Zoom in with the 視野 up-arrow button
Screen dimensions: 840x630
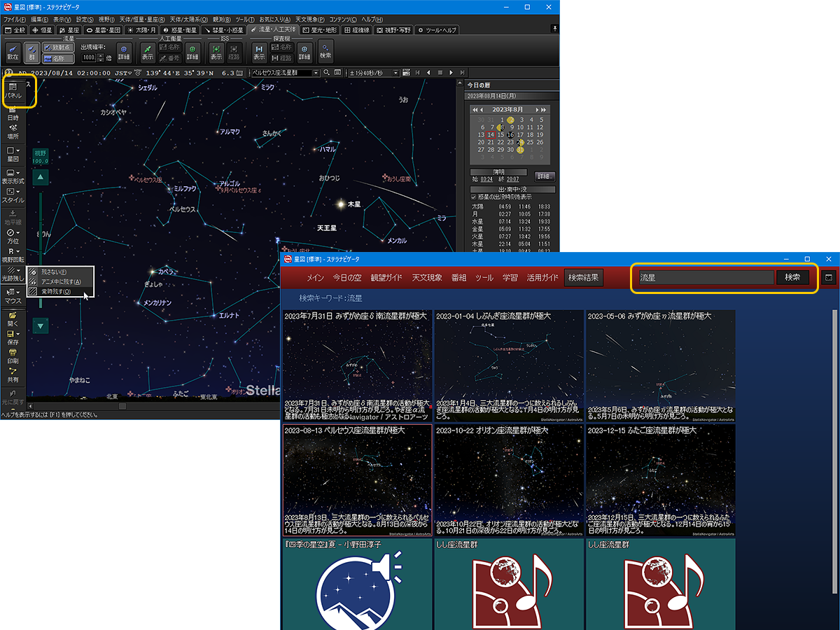(x=41, y=178)
